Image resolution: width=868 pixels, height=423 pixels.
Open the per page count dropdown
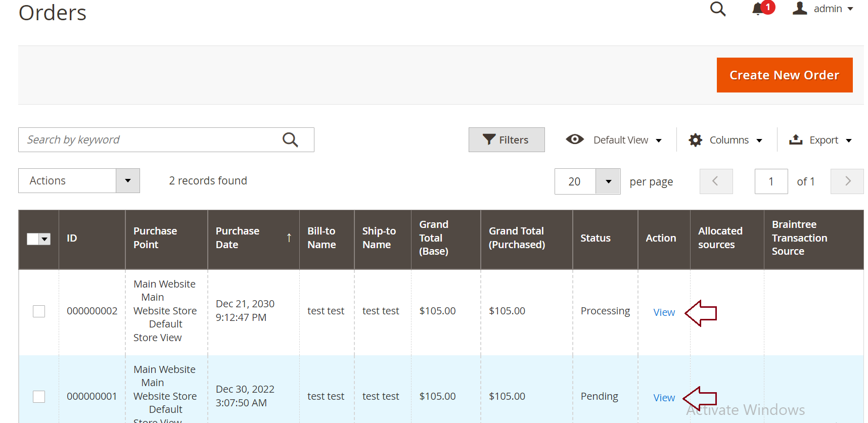pyautogui.click(x=608, y=182)
